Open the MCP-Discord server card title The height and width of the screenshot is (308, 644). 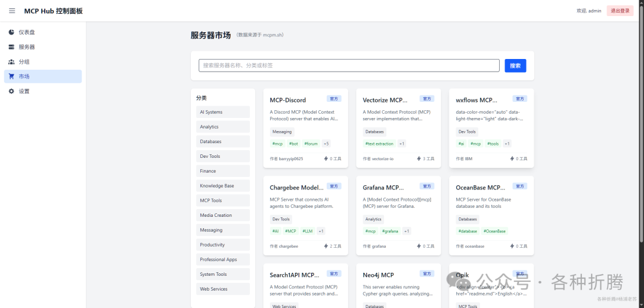tap(287, 100)
